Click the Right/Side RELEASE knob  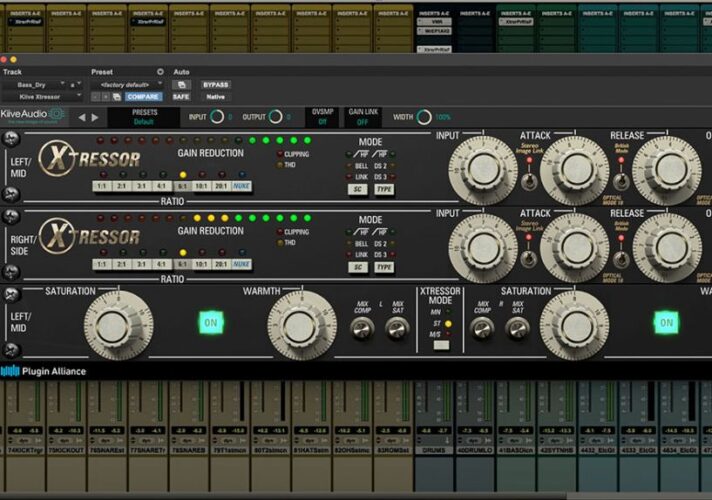coord(667,248)
